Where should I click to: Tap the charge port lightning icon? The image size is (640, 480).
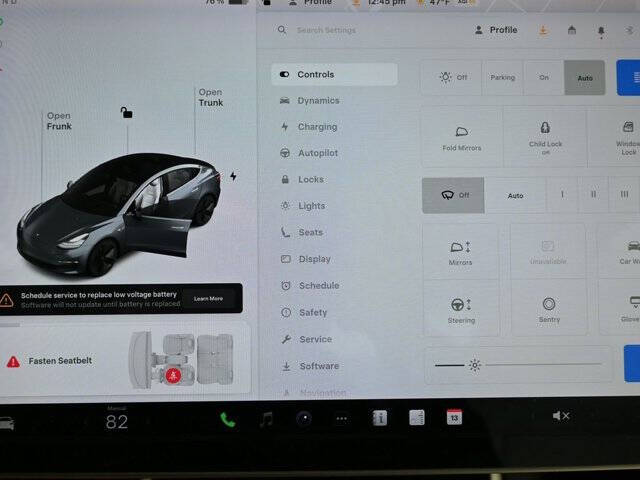[x=233, y=176]
